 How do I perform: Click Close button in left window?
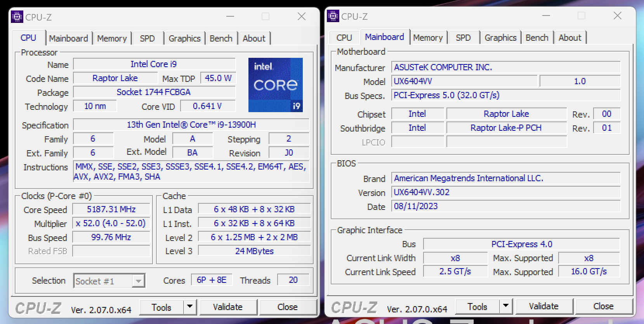pyautogui.click(x=288, y=307)
